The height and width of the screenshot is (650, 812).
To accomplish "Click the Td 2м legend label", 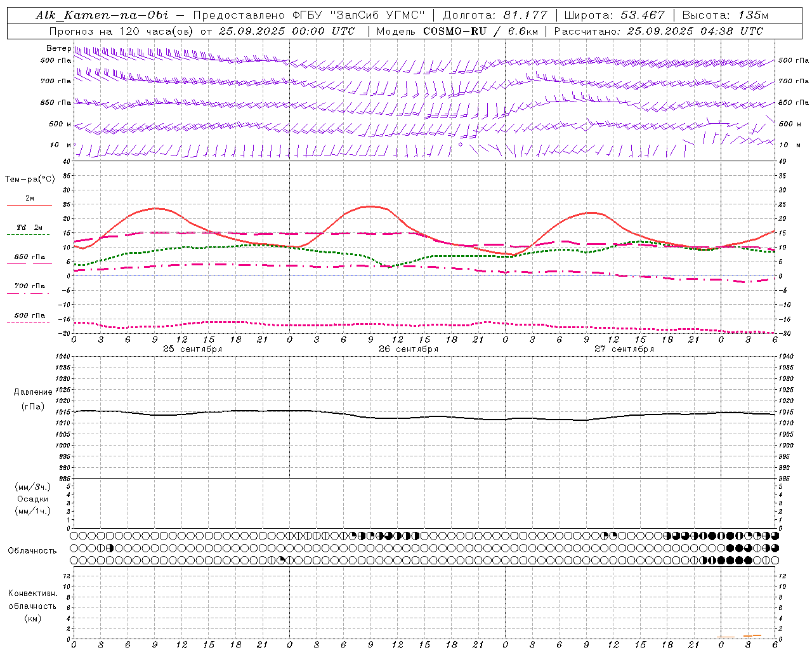I will coord(30,227).
